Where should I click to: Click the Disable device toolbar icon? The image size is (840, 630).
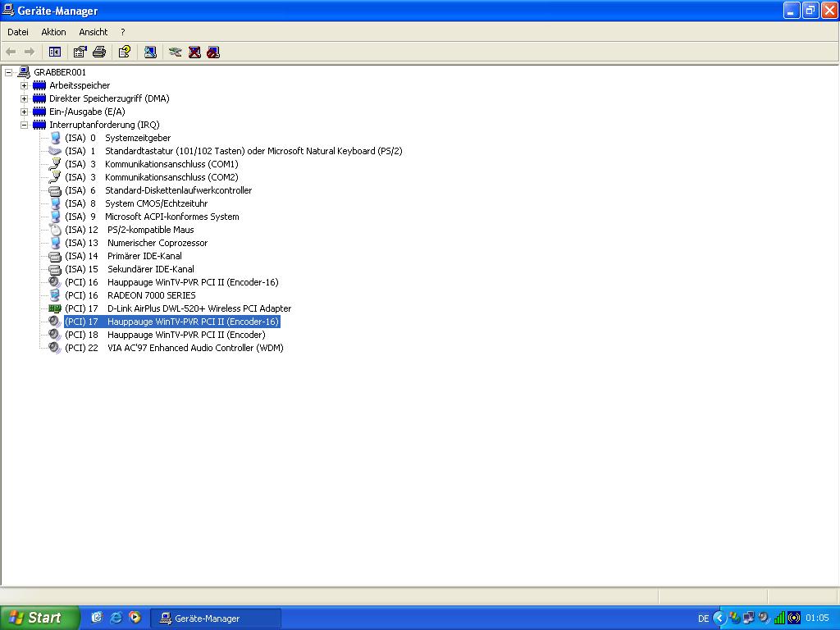213,52
